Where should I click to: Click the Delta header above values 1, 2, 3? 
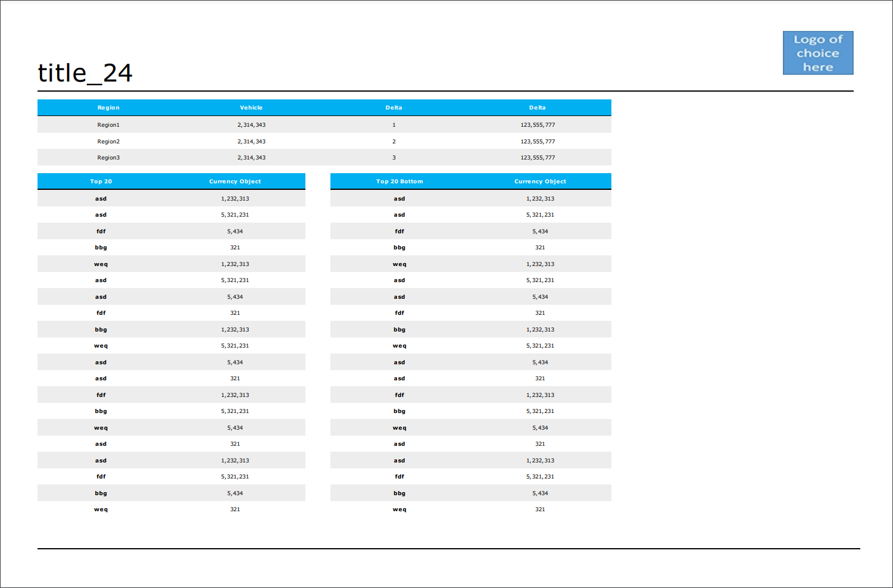click(394, 108)
